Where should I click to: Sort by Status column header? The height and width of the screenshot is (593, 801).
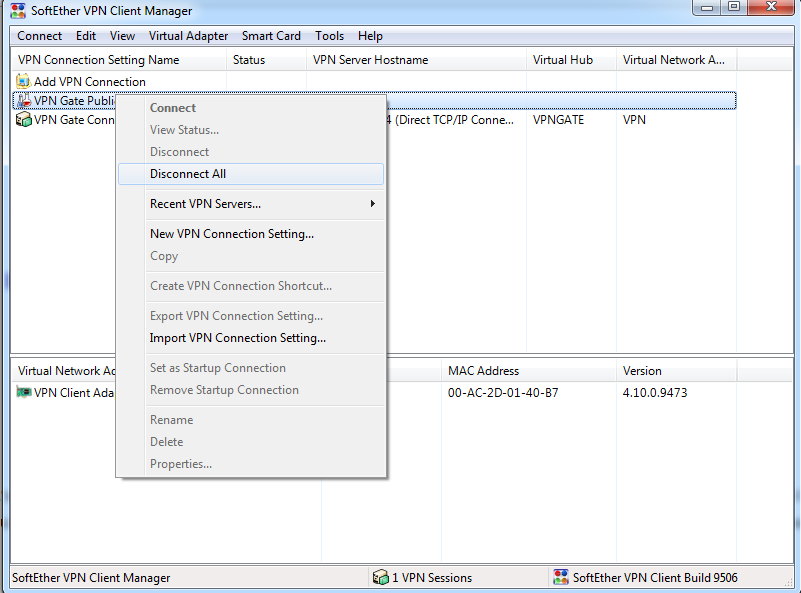coord(266,60)
